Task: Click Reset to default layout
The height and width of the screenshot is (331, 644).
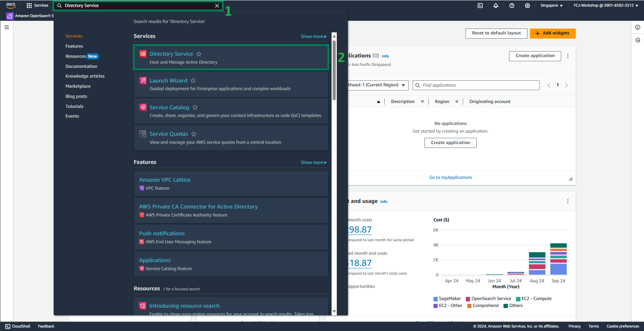Action: coord(496,33)
